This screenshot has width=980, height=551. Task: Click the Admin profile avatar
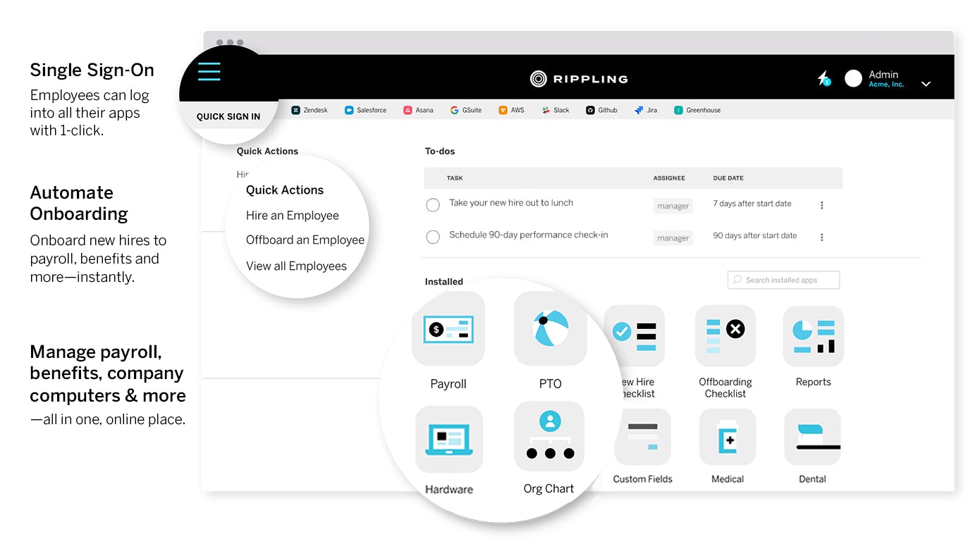point(854,78)
